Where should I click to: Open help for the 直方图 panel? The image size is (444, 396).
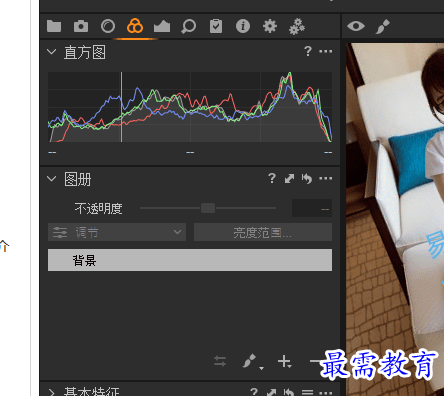click(308, 51)
